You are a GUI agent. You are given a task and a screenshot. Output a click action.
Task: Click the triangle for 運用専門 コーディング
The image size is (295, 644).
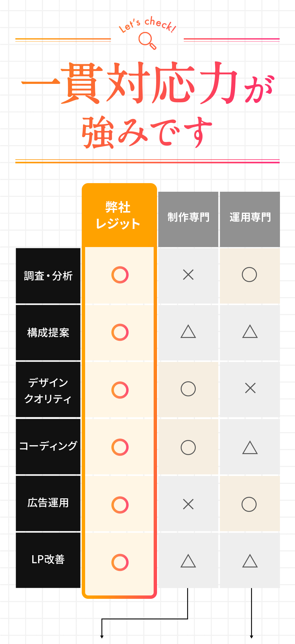click(x=250, y=447)
